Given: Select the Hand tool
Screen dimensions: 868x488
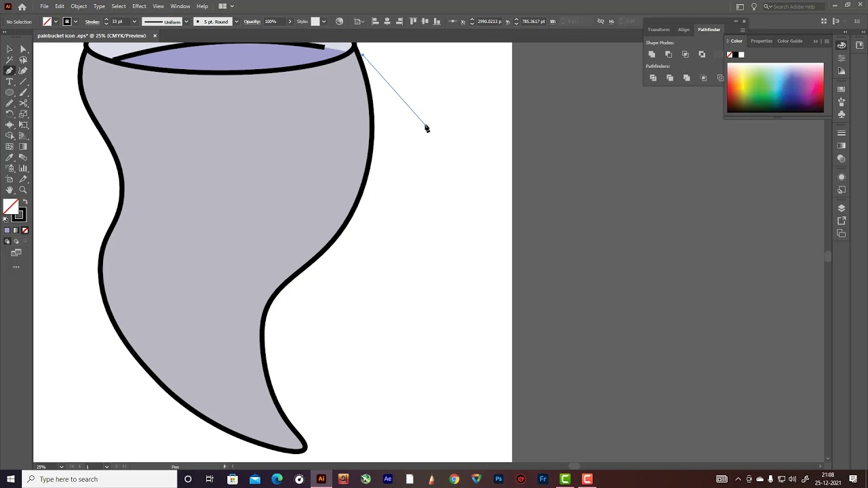Looking at the screenshot, I should point(9,190).
